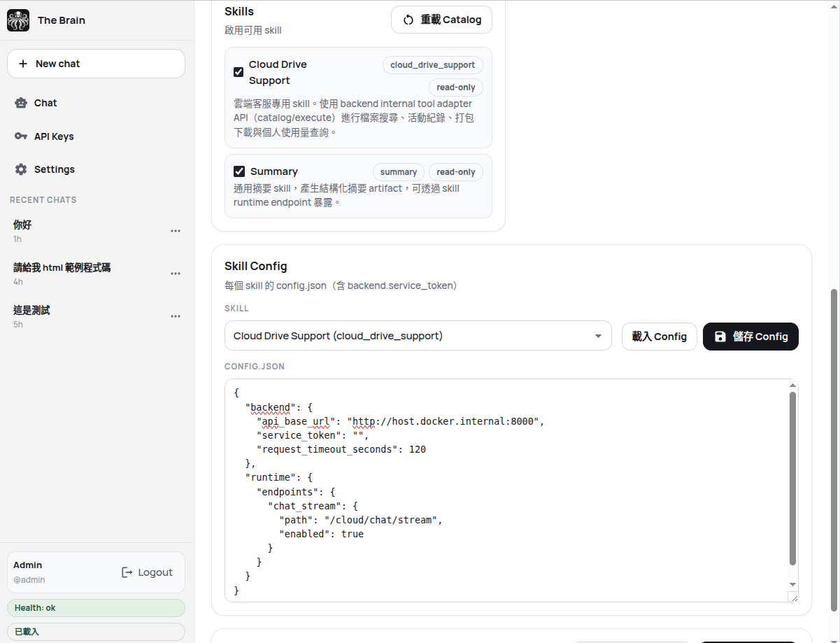Click the Logout arrow icon
The height and width of the screenshot is (643, 840).
pyautogui.click(x=127, y=572)
